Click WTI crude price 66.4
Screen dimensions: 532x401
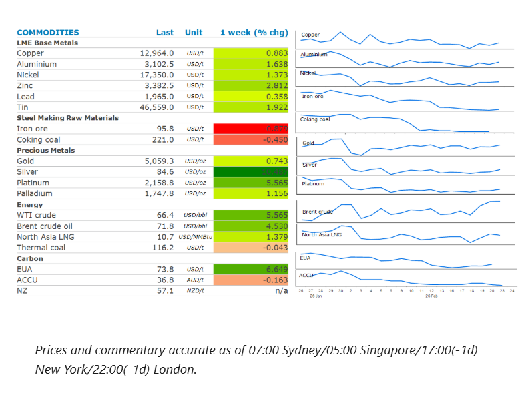[166, 215]
